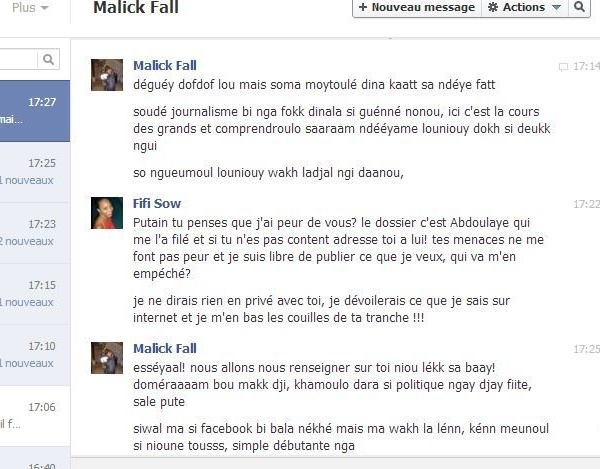The width and height of the screenshot is (600, 469).
Task: Expand the Plus dropdown menu
Action: [x=30, y=8]
